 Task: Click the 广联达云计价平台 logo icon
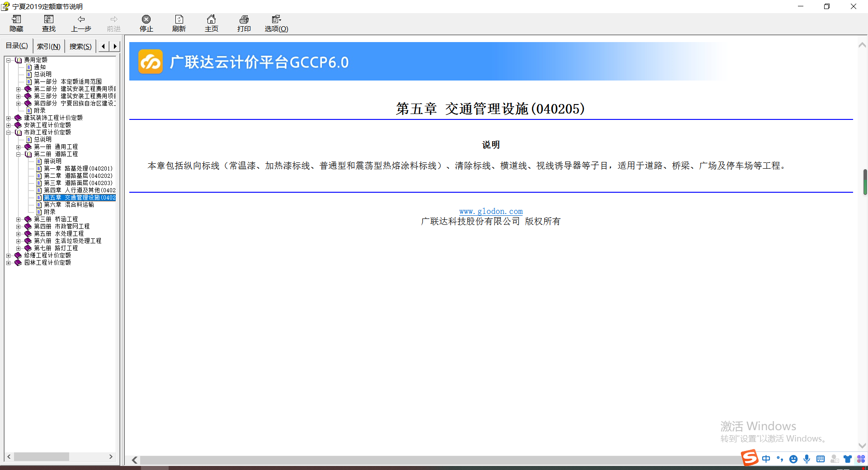[x=151, y=62]
